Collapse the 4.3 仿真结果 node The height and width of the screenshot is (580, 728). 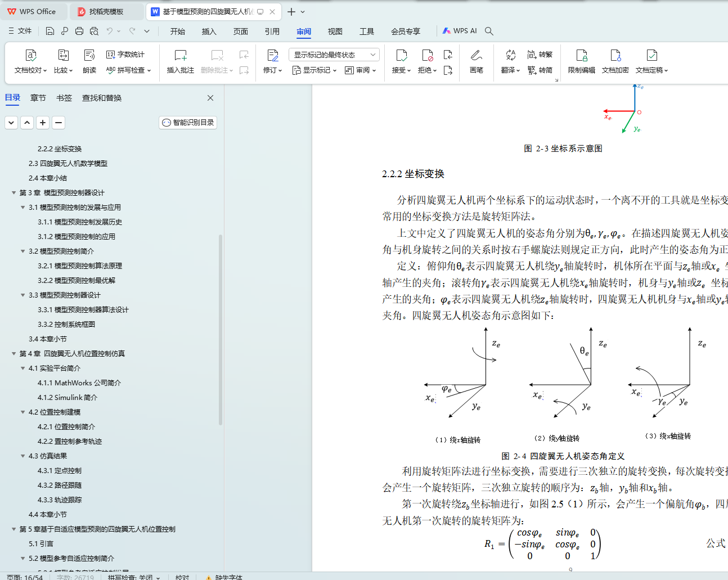23,456
